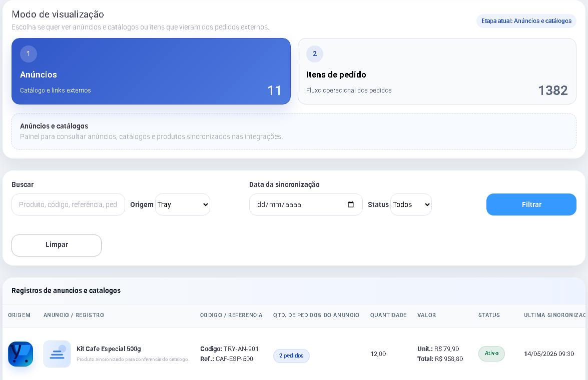Reset filters with the Limpar button
The width and height of the screenshot is (588, 380).
click(x=57, y=245)
